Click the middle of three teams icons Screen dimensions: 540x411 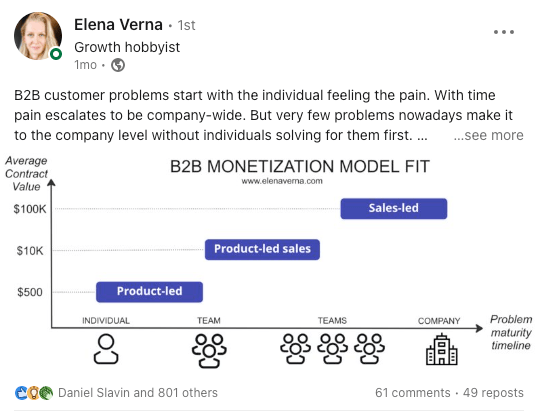pyautogui.click(x=332, y=349)
